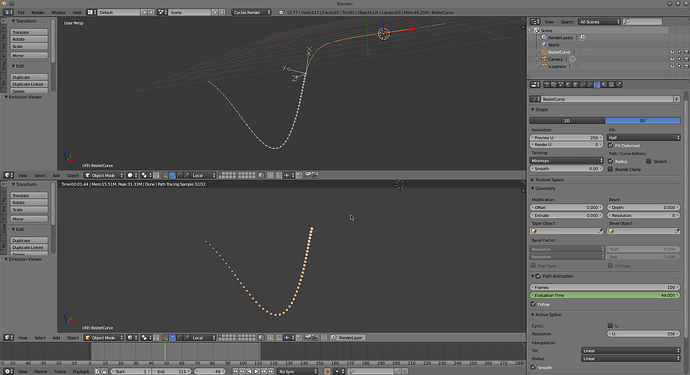Open Local orientation dropdown in lower viewport
Viewport: 690px width, 375px height.
(x=204, y=338)
